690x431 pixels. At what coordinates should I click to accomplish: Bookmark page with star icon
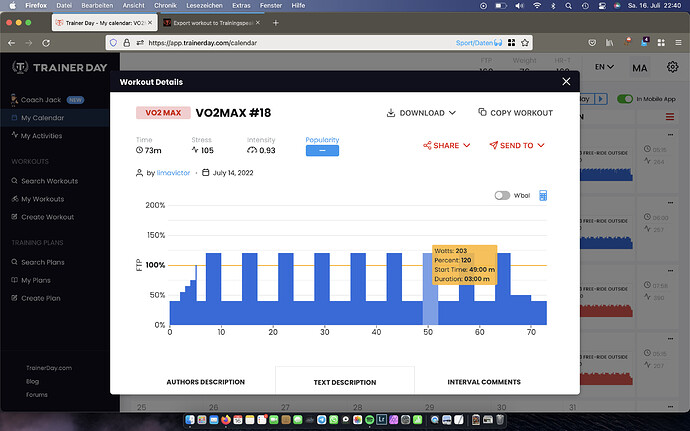pos(525,43)
